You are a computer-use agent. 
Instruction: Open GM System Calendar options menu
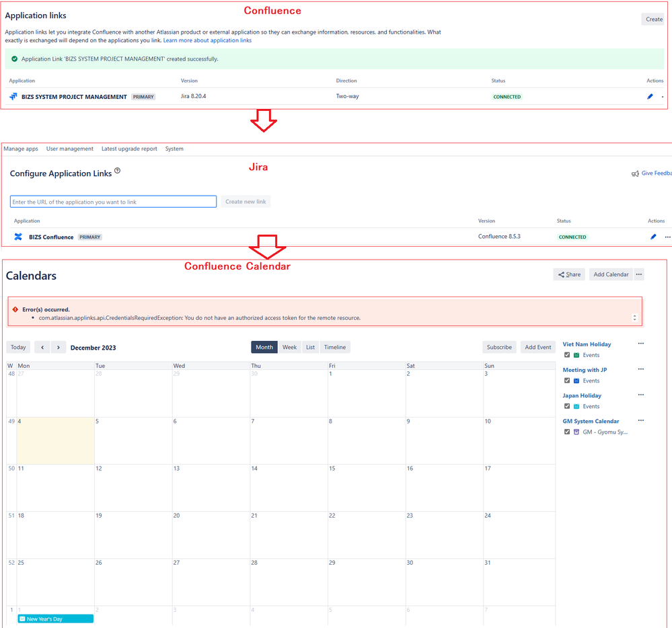tap(640, 421)
